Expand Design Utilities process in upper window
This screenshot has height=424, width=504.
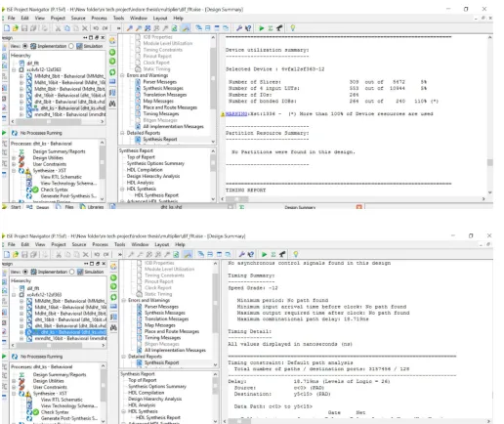tap(14, 158)
